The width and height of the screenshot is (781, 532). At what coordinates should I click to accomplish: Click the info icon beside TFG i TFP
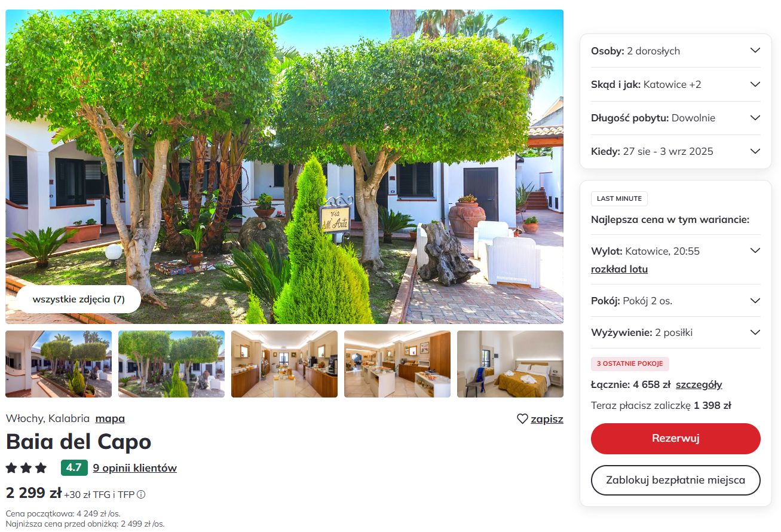tap(141, 494)
